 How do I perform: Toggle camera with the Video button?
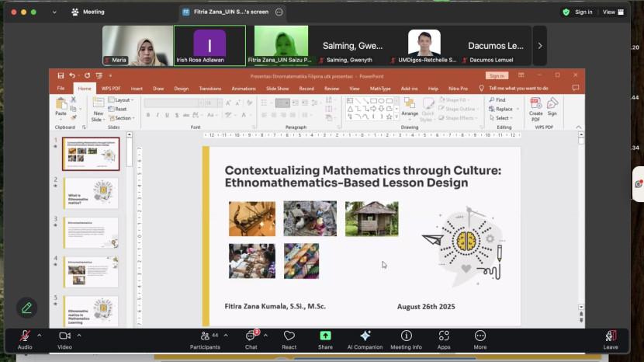tap(64, 336)
